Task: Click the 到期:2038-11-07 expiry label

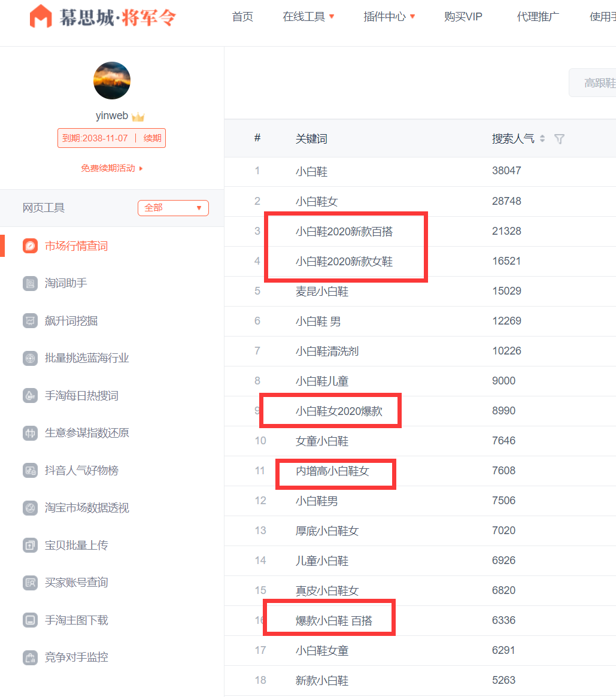Action: pos(95,138)
